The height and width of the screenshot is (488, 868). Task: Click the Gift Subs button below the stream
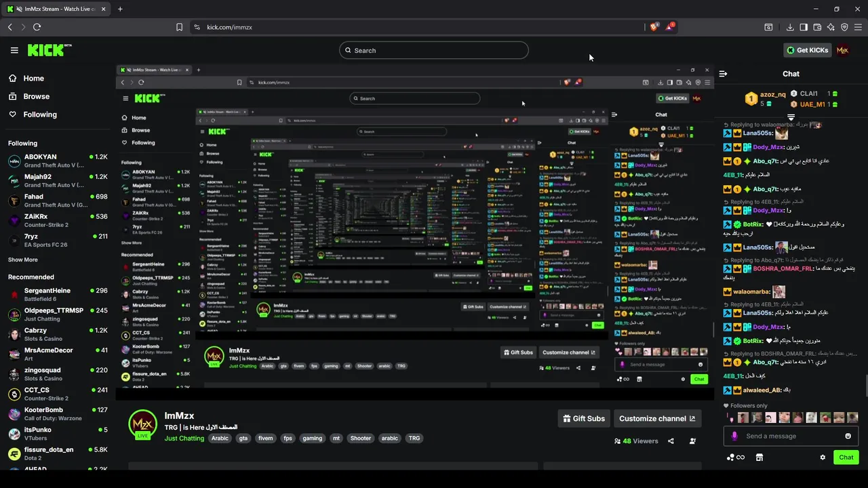pyautogui.click(x=584, y=419)
